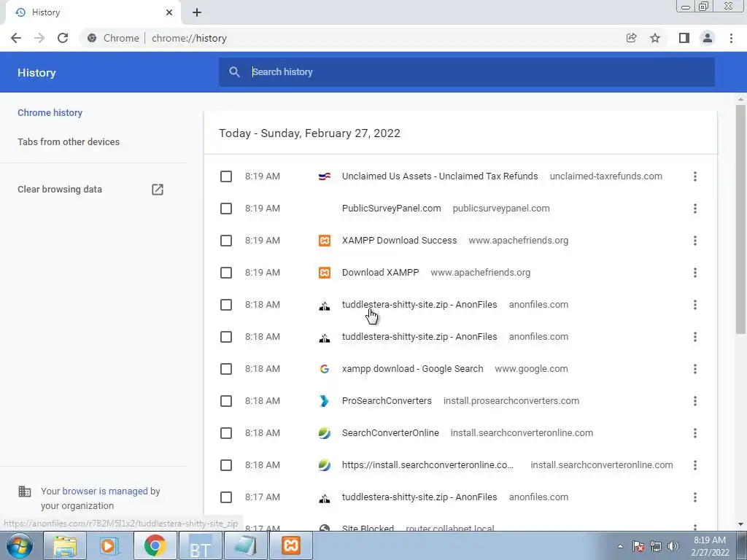This screenshot has height=560, width=747.
Task: Open the profile avatar button
Action: pos(708,38)
